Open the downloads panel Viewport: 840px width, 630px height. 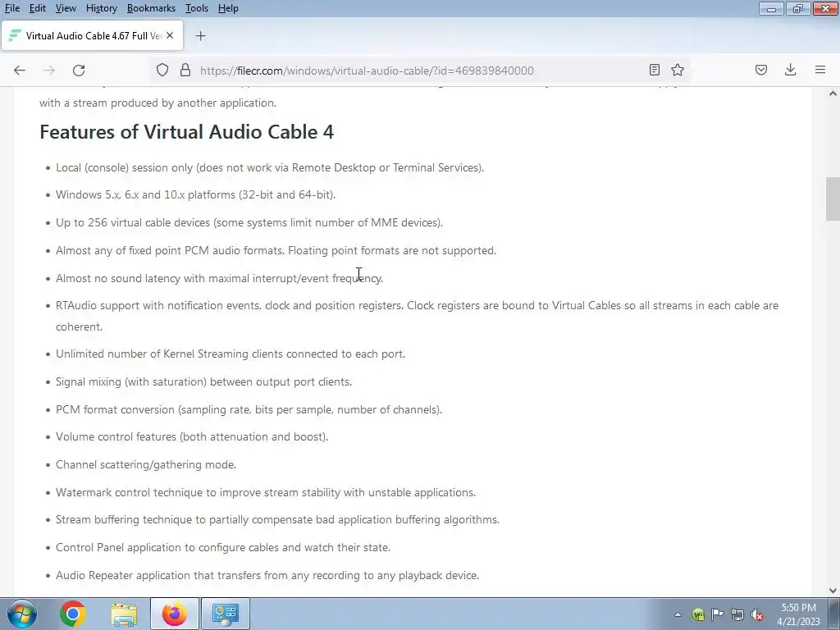click(x=790, y=71)
